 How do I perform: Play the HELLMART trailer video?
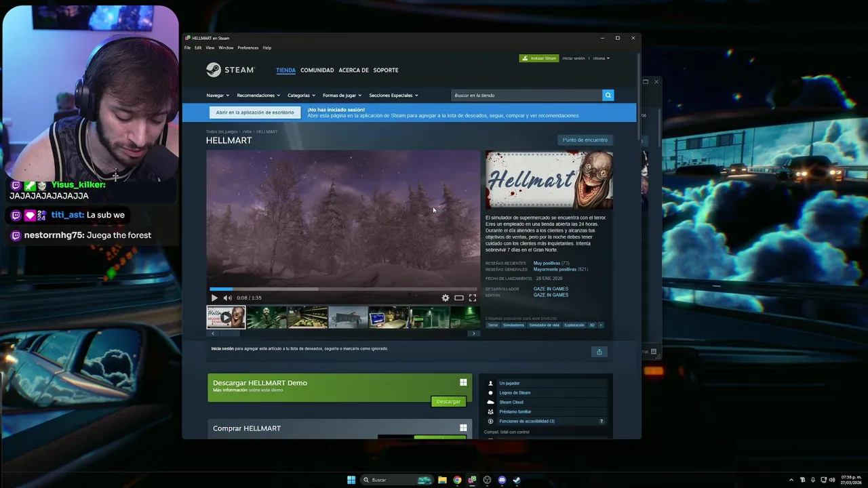pos(214,298)
